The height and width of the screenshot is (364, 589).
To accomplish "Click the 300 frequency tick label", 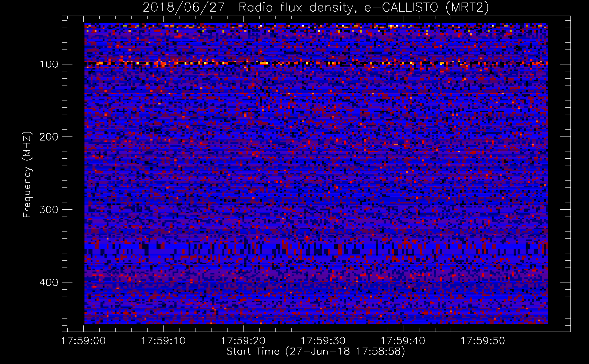I will (49, 210).
